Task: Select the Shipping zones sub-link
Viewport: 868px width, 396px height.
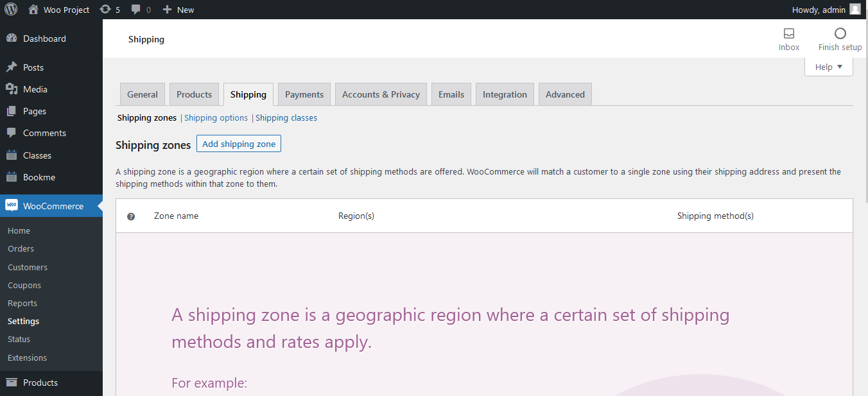Action: point(147,118)
